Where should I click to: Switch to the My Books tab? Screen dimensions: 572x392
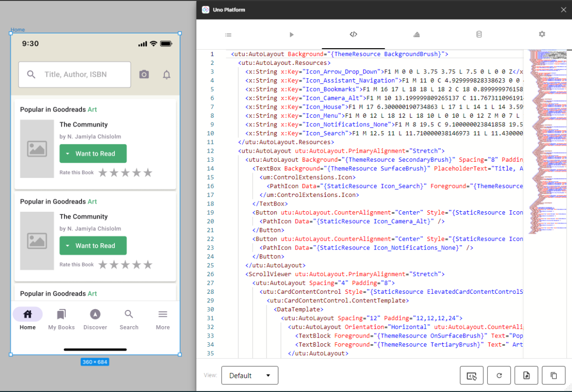[x=61, y=319]
